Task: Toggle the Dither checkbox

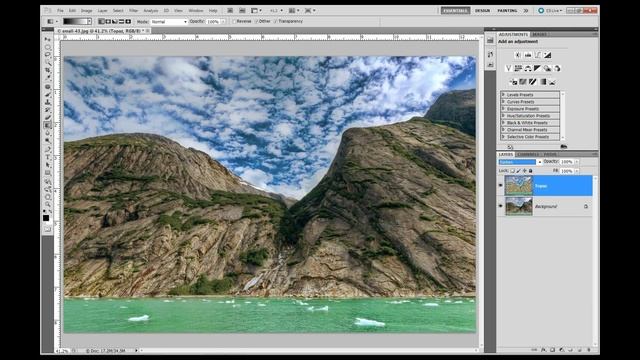Action: pyautogui.click(x=256, y=21)
